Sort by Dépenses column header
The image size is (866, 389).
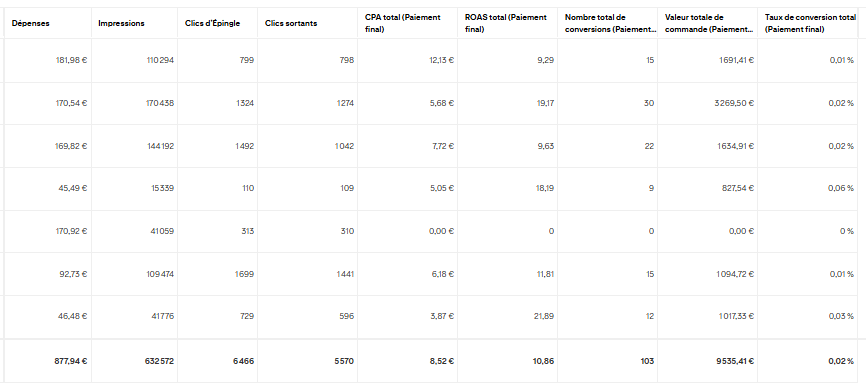click(30, 23)
